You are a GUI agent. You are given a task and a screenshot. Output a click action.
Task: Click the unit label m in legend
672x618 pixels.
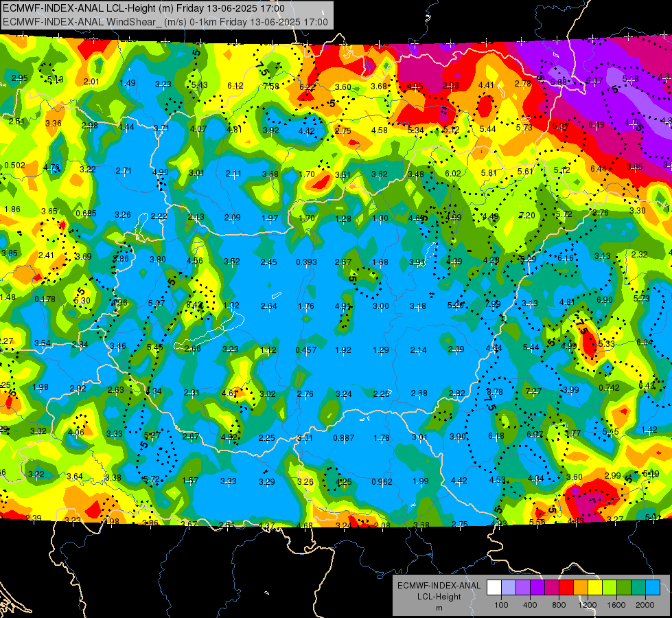pyautogui.click(x=439, y=608)
